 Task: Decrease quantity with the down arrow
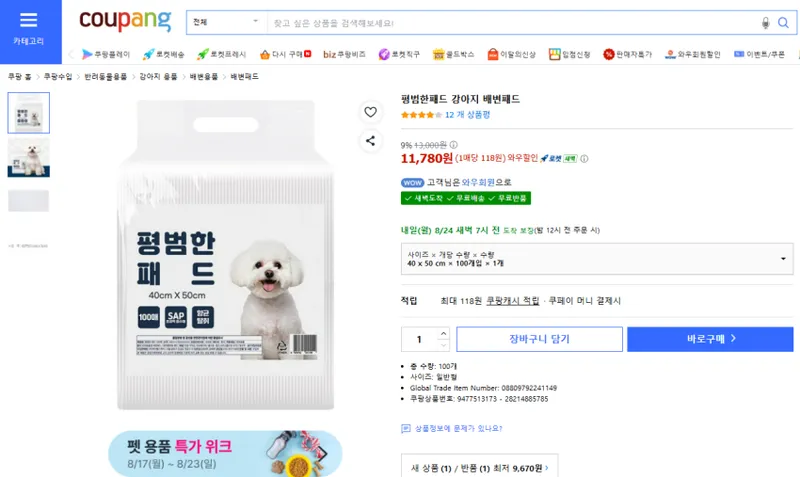coord(443,345)
